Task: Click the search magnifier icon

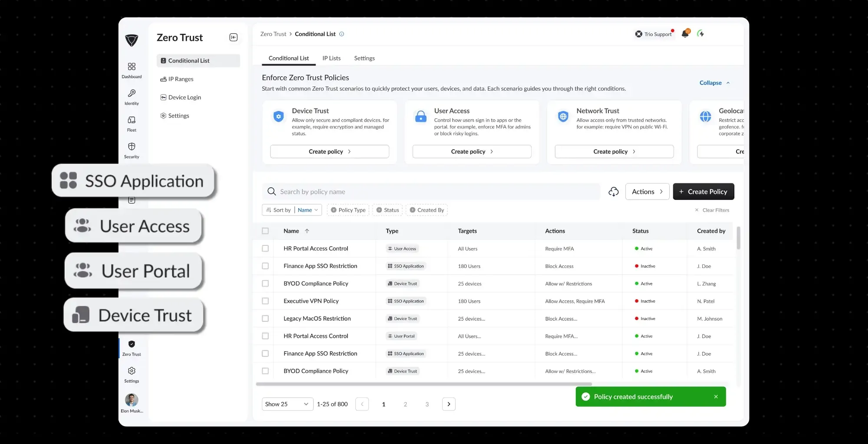Action: point(272,191)
